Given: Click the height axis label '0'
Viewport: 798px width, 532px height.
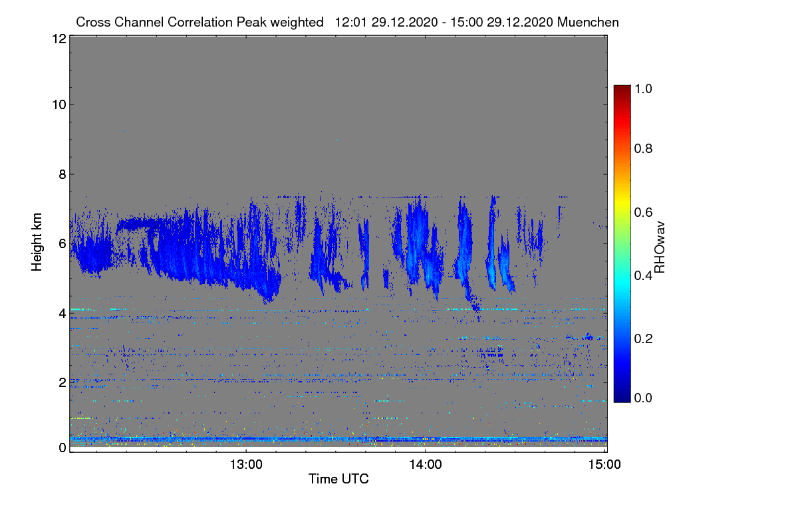Looking at the screenshot, I should (62, 448).
